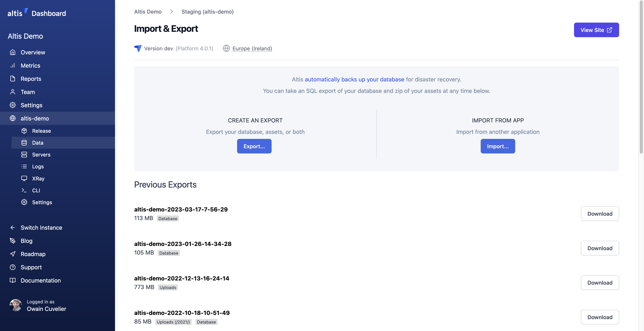Open XRay via the monitor icon

click(x=24, y=178)
